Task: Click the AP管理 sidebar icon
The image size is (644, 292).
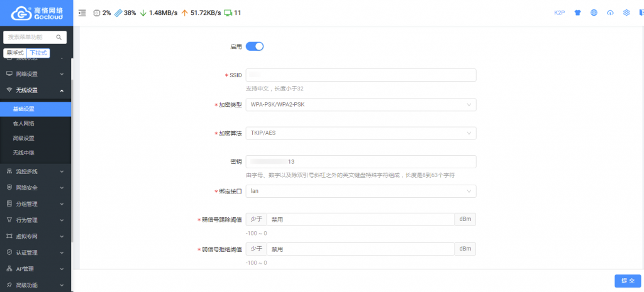Action: [x=9, y=269]
